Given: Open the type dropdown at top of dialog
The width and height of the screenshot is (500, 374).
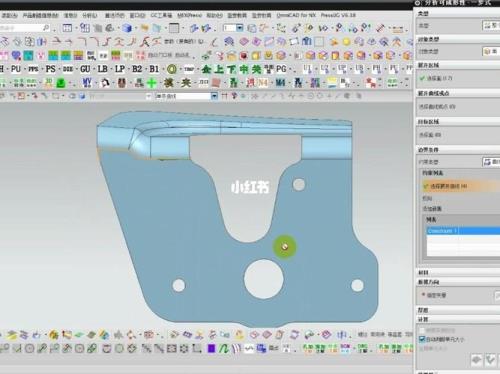Looking at the screenshot, I should coord(491,25).
